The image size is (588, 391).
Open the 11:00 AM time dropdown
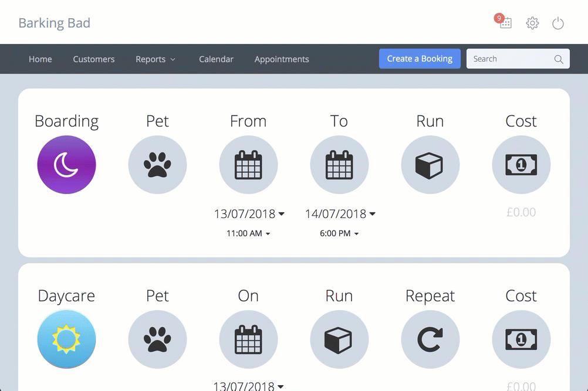click(248, 233)
